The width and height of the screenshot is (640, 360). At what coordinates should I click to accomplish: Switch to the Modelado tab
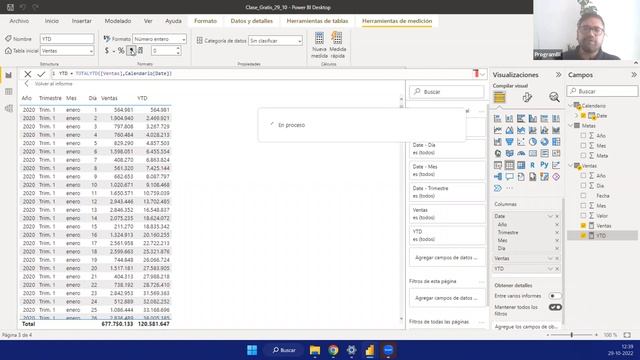(118, 21)
